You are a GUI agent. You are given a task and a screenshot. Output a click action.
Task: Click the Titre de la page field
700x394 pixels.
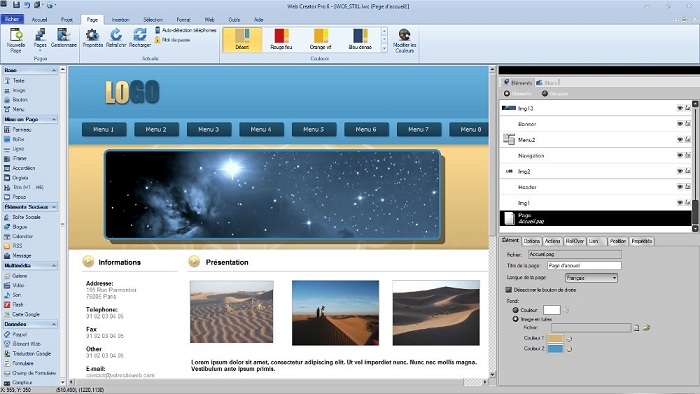click(x=584, y=265)
